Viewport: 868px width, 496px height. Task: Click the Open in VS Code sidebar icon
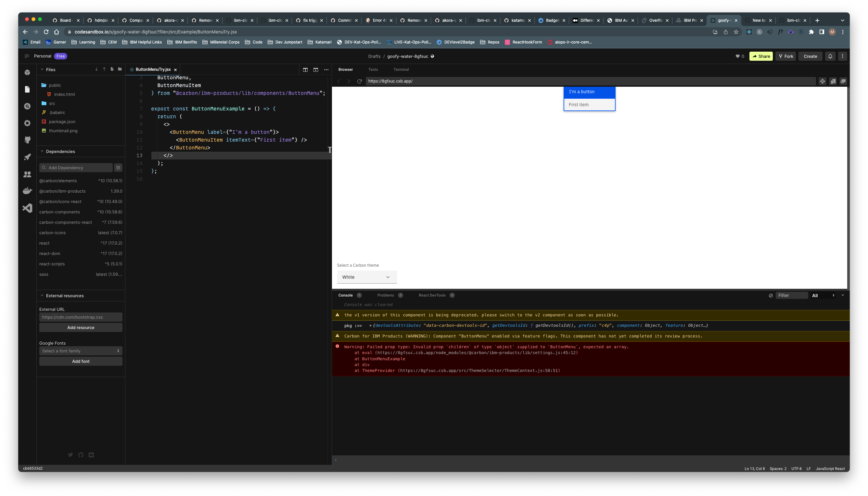point(27,208)
